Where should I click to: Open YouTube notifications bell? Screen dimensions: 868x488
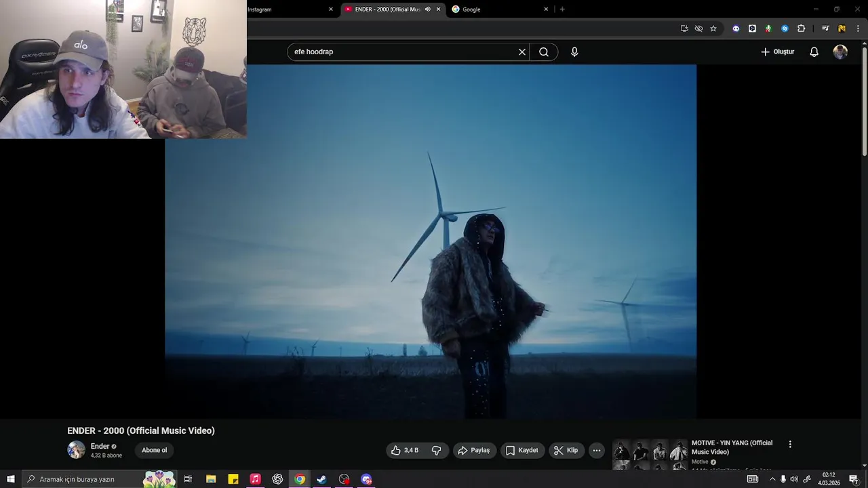[814, 52]
